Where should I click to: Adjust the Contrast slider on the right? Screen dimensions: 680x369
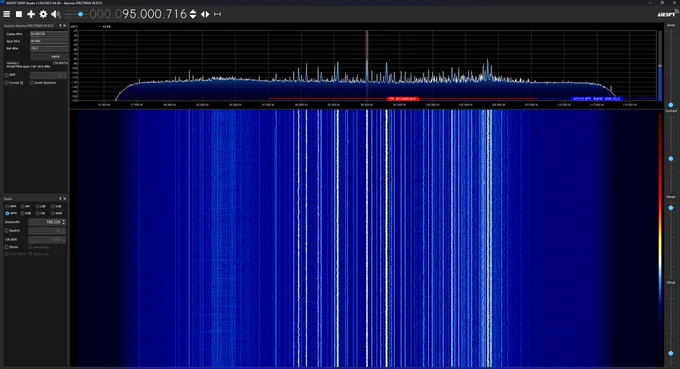pos(671,159)
